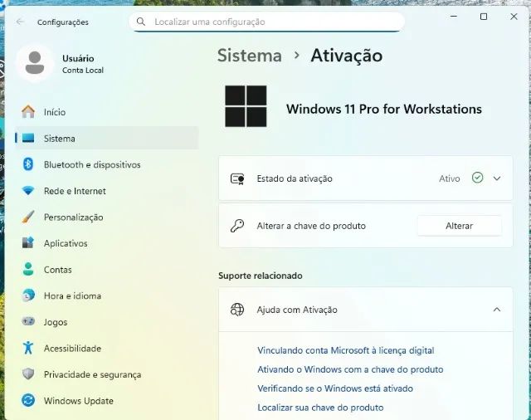The width and height of the screenshot is (531, 420).
Task: Click the Bluetooth e dispositivos icon
Action: [x=28, y=164]
